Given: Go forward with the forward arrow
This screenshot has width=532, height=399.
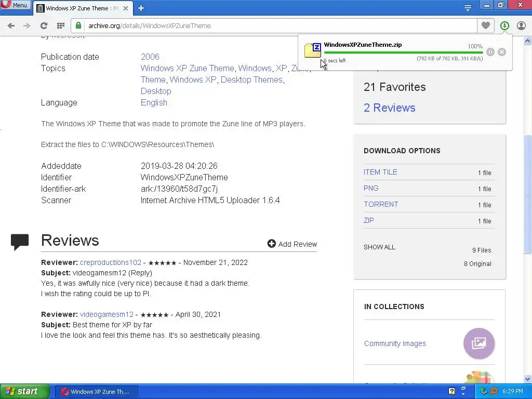Looking at the screenshot, I should pyautogui.click(x=27, y=26).
